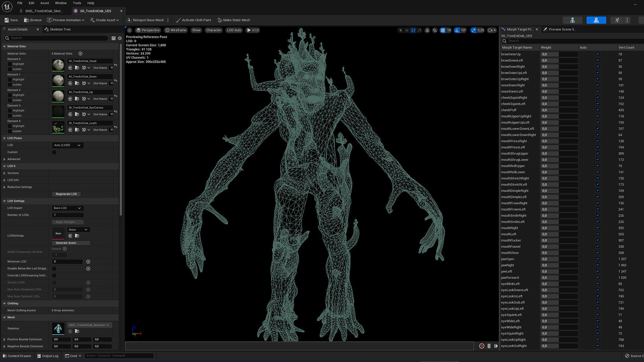The height and width of the screenshot is (362, 644).
Task: Switch to Skeleton Tree tab
Action: click(57, 29)
